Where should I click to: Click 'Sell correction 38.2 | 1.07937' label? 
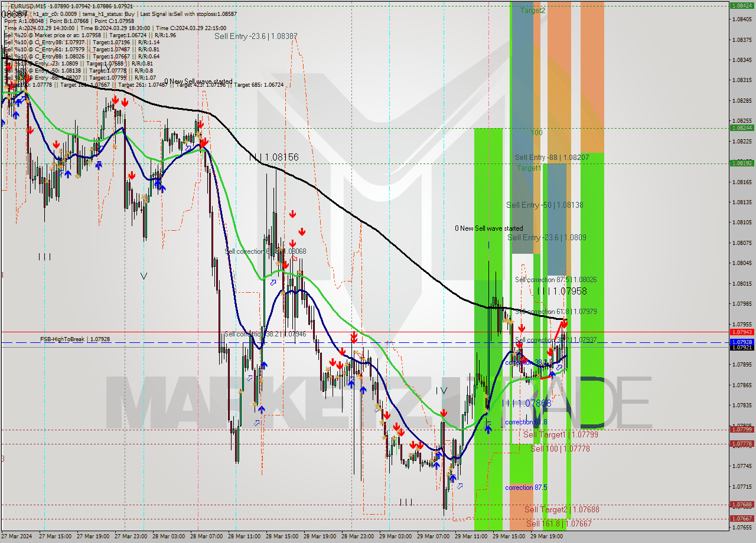555,340
